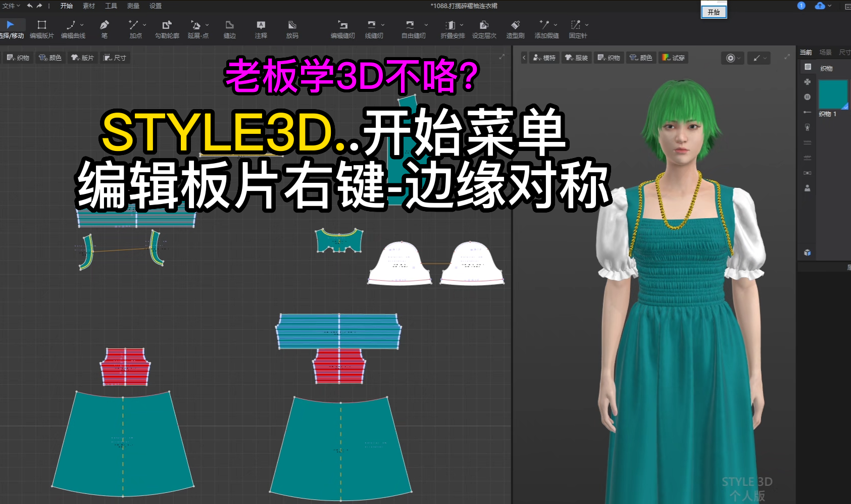Toggle 服装 display in the 3D window
The width and height of the screenshot is (851, 504).
[577, 58]
